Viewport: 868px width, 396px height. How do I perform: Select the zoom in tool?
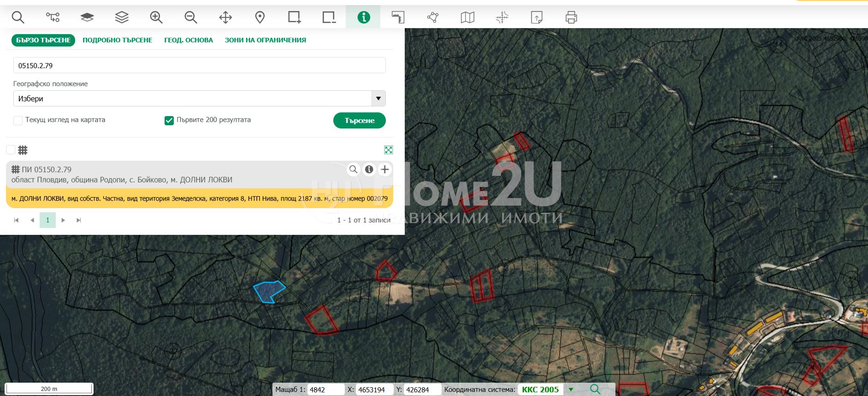pos(156,17)
